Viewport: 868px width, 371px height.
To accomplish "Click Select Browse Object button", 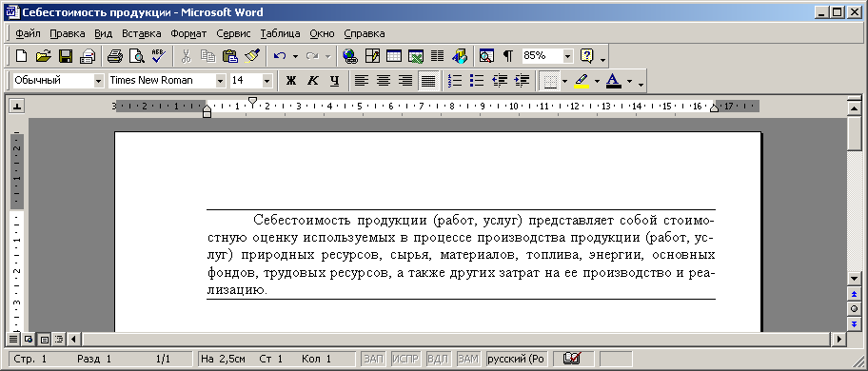I will click(854, 308).
